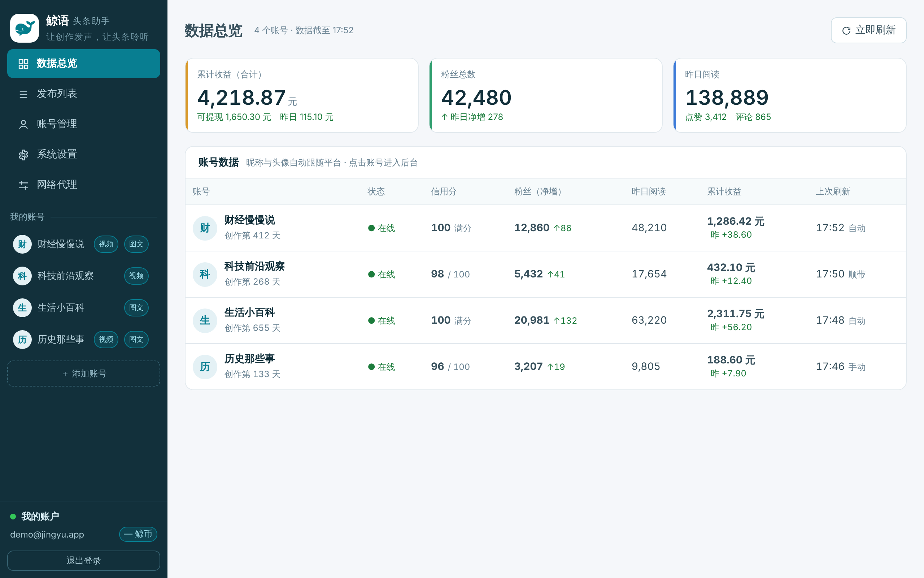Click the 历 avatar in the sidebar account list

click(22, 339)
